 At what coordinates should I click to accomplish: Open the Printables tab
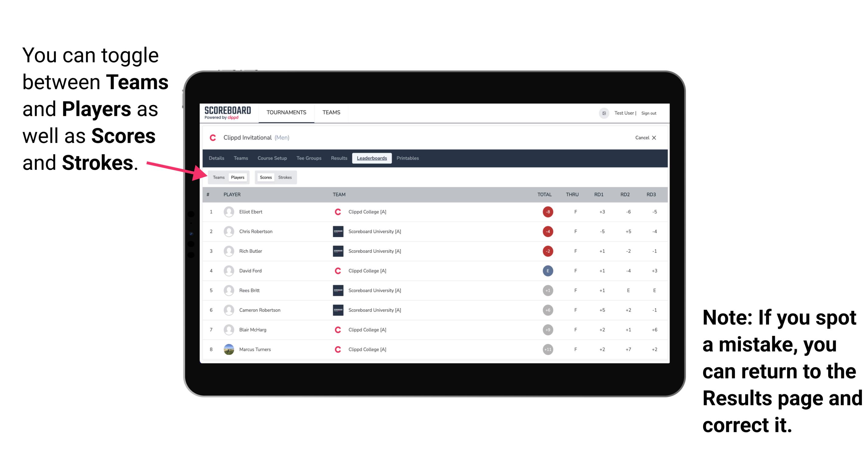coord(408,158)
